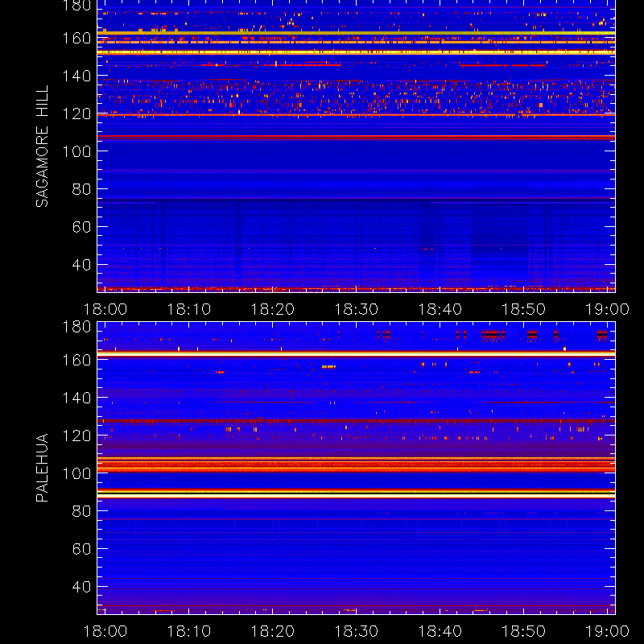Select the 160 tick label on Sagamore Hill plot

(x=76, y=38)
